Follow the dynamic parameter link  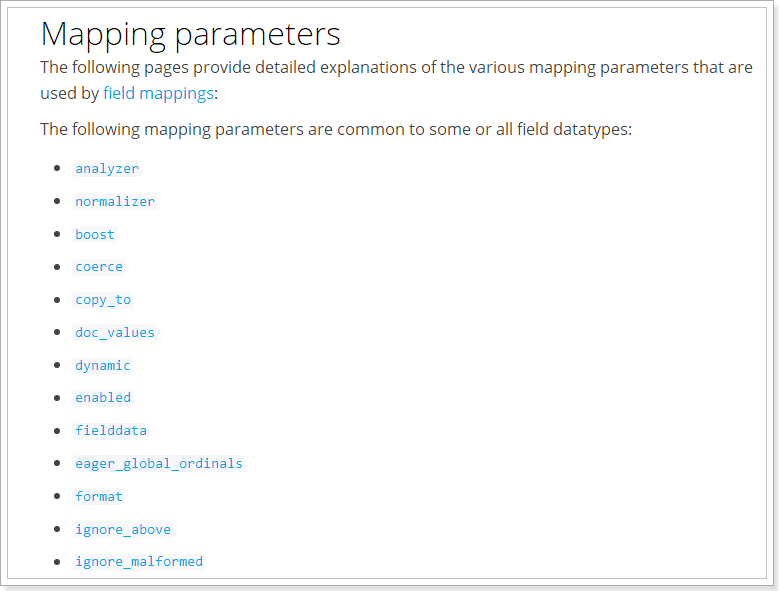pos(103,366)
